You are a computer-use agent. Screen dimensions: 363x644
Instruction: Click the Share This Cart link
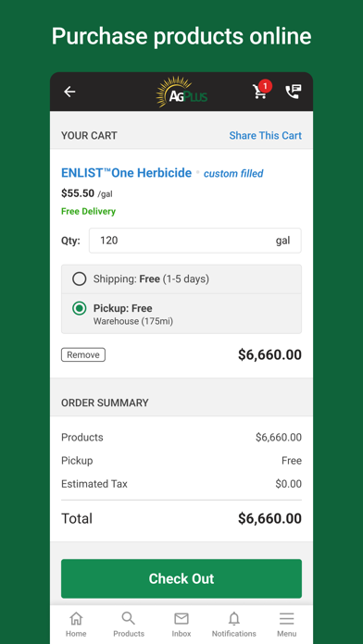tap(265, 135)
